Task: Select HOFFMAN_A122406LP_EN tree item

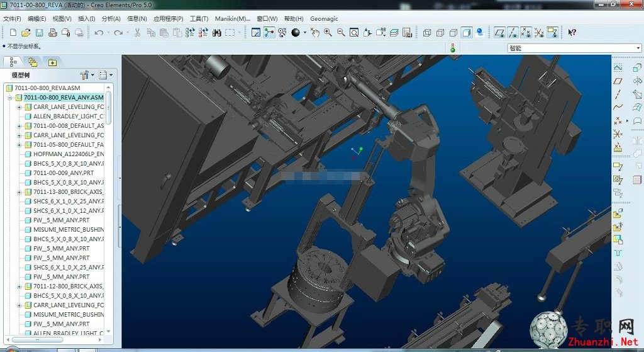Action: [x=69, y=154]
